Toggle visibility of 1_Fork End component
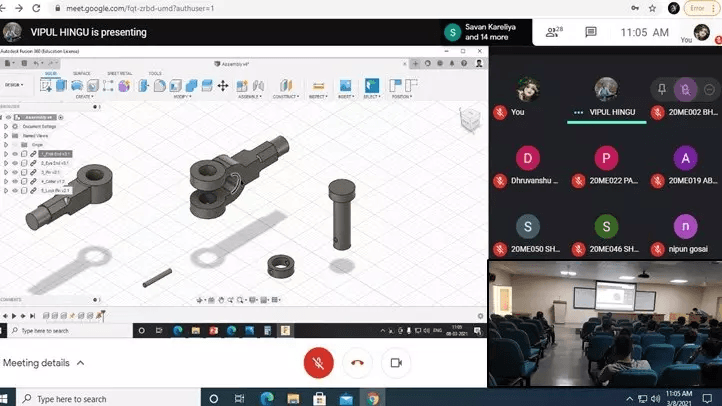 point(15,154)
